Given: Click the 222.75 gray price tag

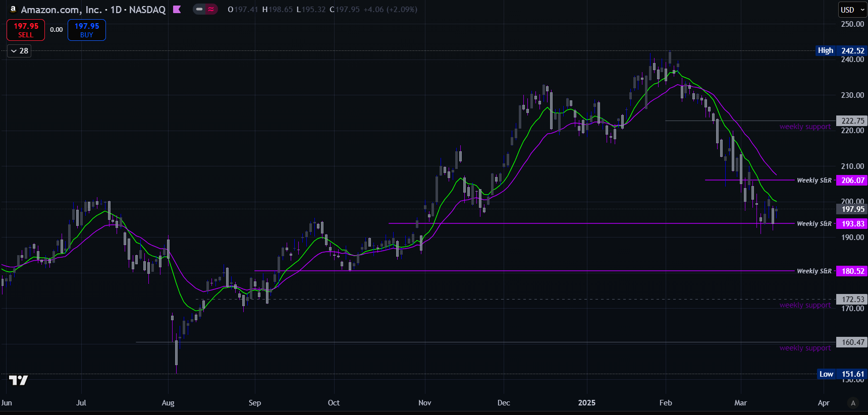Looking at the screenshot, I should tap(852, 121).
